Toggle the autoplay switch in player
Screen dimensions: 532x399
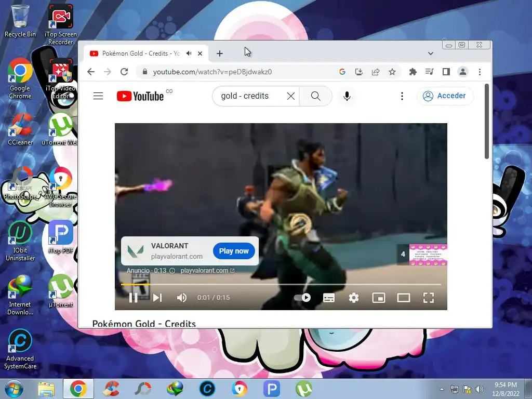[302, 298]
